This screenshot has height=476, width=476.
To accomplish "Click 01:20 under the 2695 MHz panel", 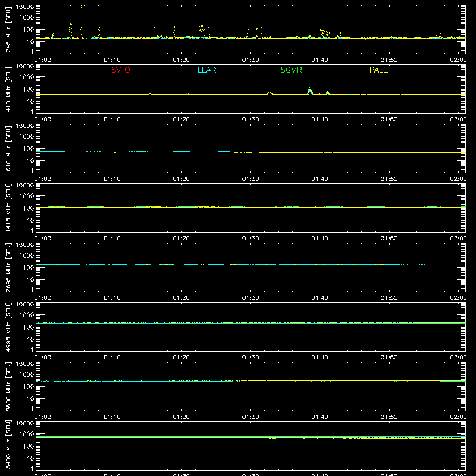I will pos(181,298).
